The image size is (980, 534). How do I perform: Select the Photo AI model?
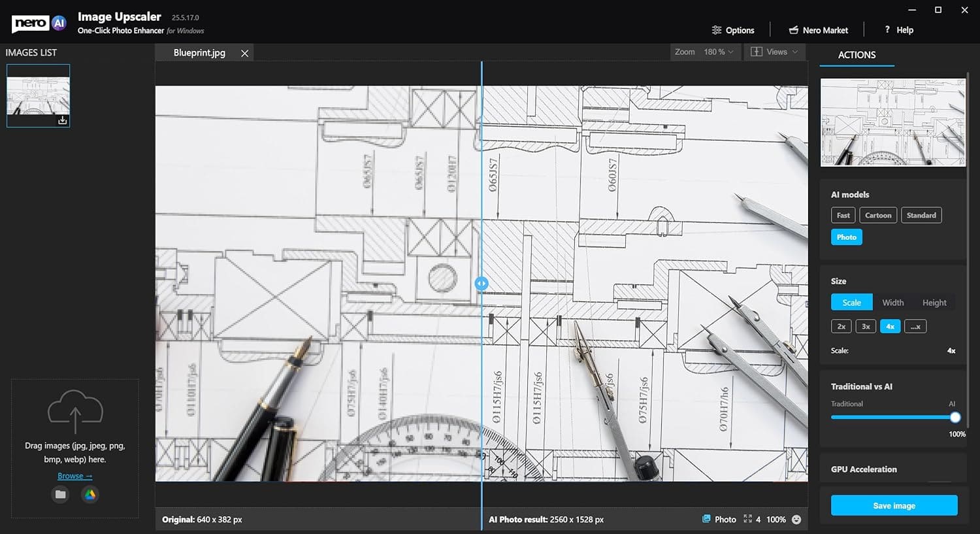[x=846, y=237]
